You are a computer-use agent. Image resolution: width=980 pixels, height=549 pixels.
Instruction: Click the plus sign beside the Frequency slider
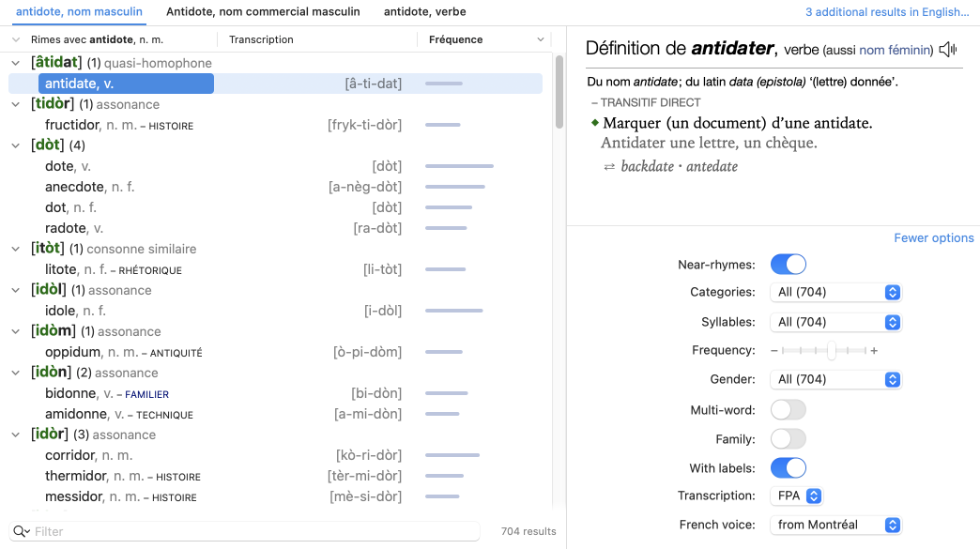tap(874, 351)
